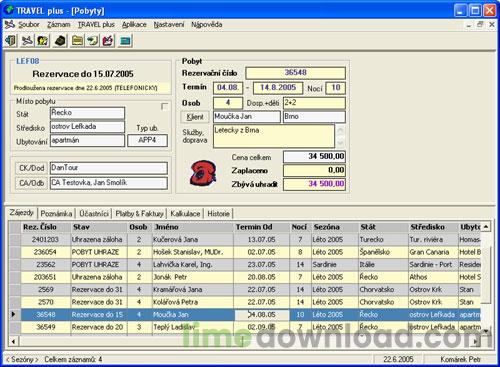Open the TRAVEL plus menu
The image size is (500, 367).
pyautogui.click(x=96, y=24)
